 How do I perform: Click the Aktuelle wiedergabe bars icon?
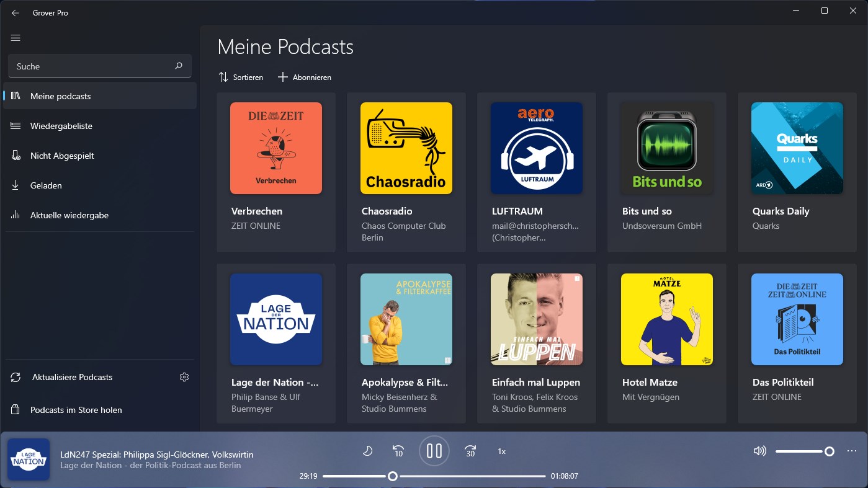pyautogui.click(x=16, y=215)
